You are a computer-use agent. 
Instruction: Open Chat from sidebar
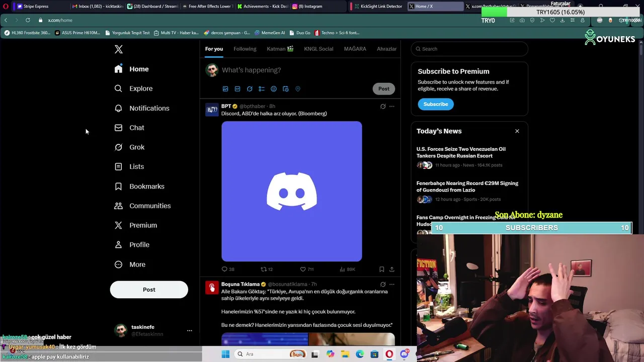coord(130,128)
